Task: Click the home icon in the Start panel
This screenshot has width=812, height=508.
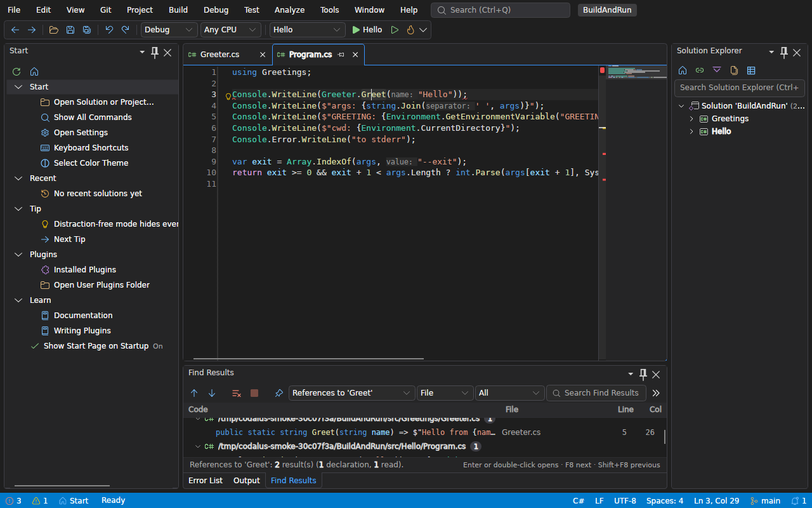Action: click(34, 72)
